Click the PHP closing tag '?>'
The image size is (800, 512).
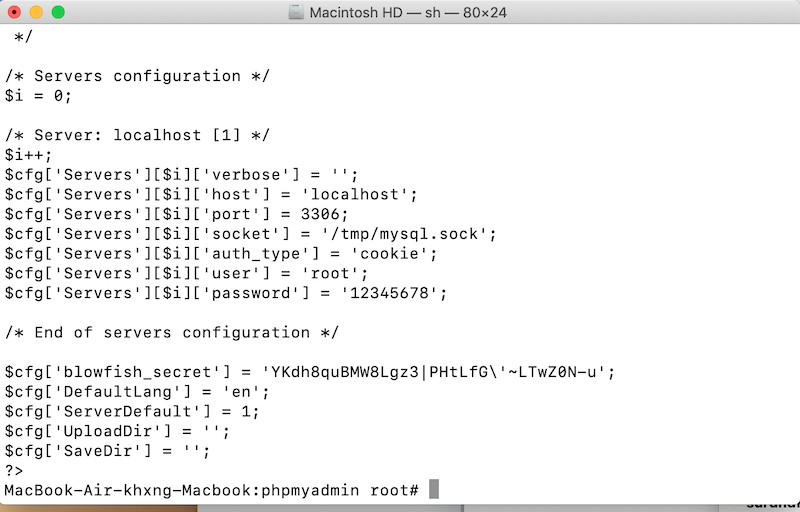point(14,471)
